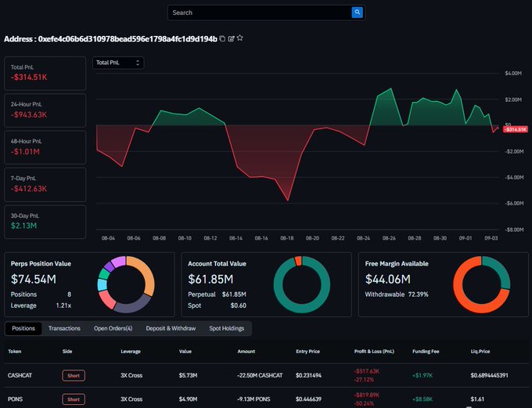Click the $0.446639 entry price
The height and width of the screenshot is (408, 532).
(x=308, y=399)
